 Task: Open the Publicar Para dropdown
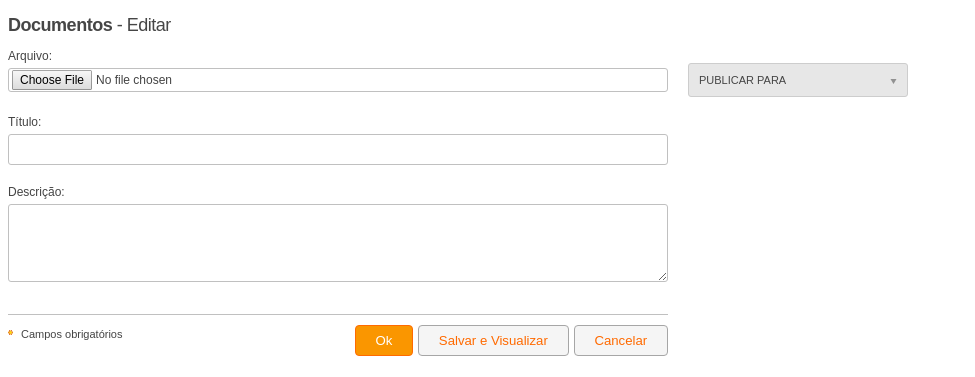click(x=798, y=80)
